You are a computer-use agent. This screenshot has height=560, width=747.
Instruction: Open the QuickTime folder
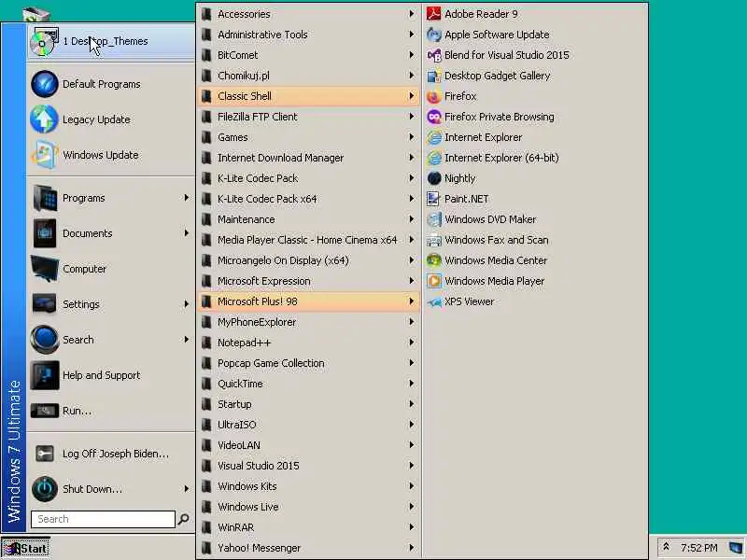(308, 384)
